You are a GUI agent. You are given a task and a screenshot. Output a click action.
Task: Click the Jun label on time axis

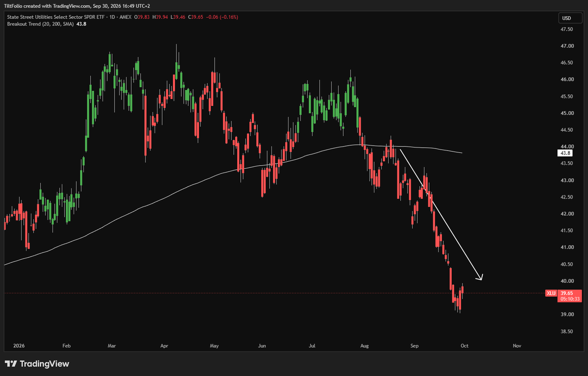[262, 346]
